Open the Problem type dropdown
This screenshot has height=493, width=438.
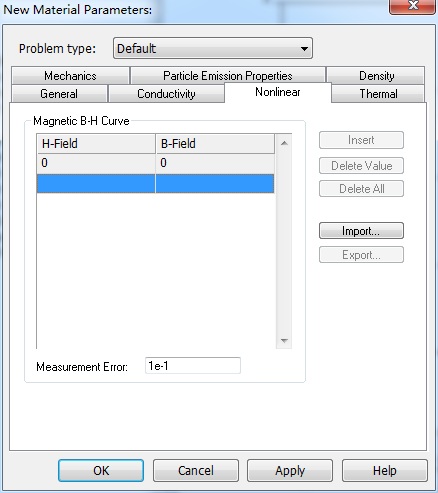[x=213, y=48]
